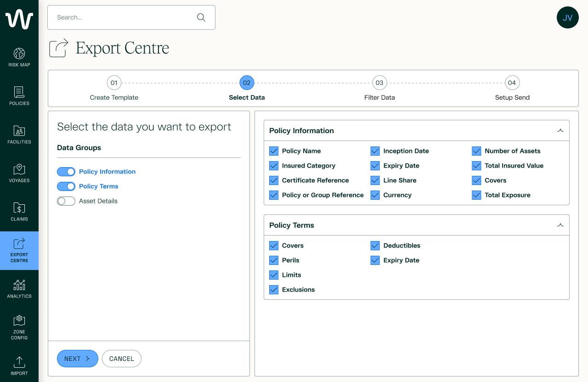The height and width of the screenshot is (382, 588).
Task: Focus the Search input field
Action: point(131,17)
